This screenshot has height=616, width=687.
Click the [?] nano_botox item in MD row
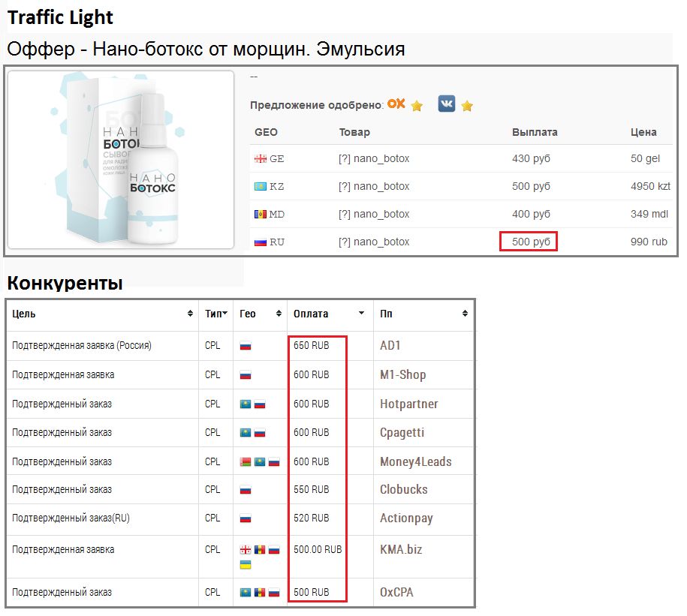point(374,214)
